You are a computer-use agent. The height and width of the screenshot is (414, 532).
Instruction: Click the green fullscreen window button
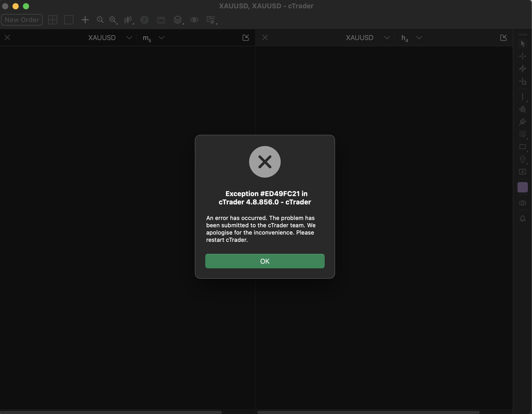tap(26, 6)
